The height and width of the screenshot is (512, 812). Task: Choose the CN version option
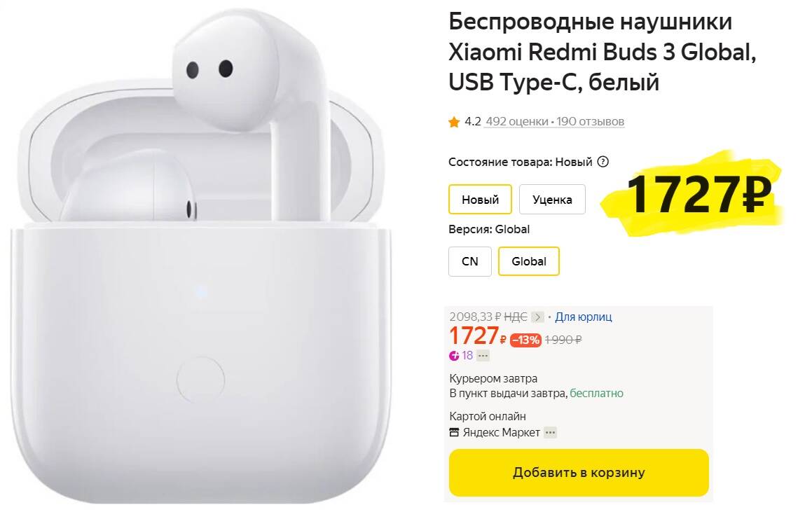[x=469, y=261]
